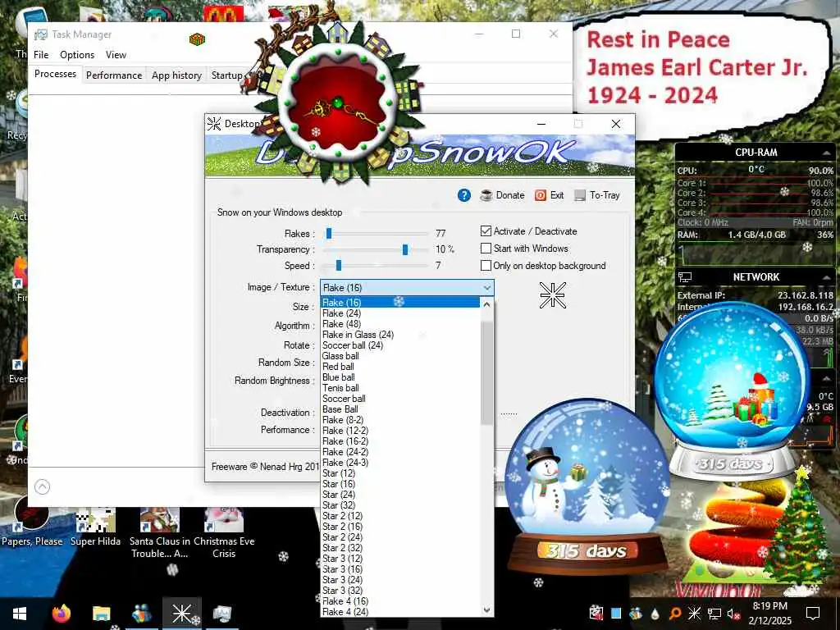Click the Flakes slider handle
Image resolution: width=840 pixels, height=630 pixels.
pyautogui.click(x=329, y=233)
